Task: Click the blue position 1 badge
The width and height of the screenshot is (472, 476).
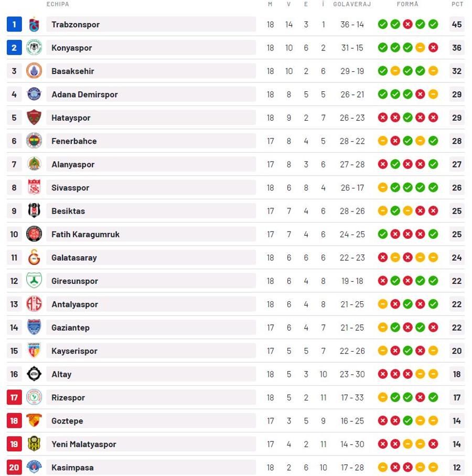Action: (14, 24)
